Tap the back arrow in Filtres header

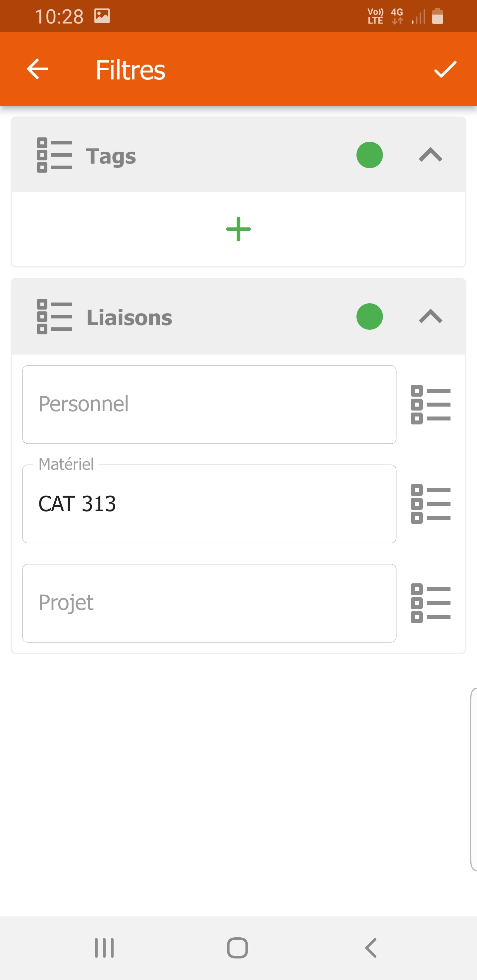(37, 69)
